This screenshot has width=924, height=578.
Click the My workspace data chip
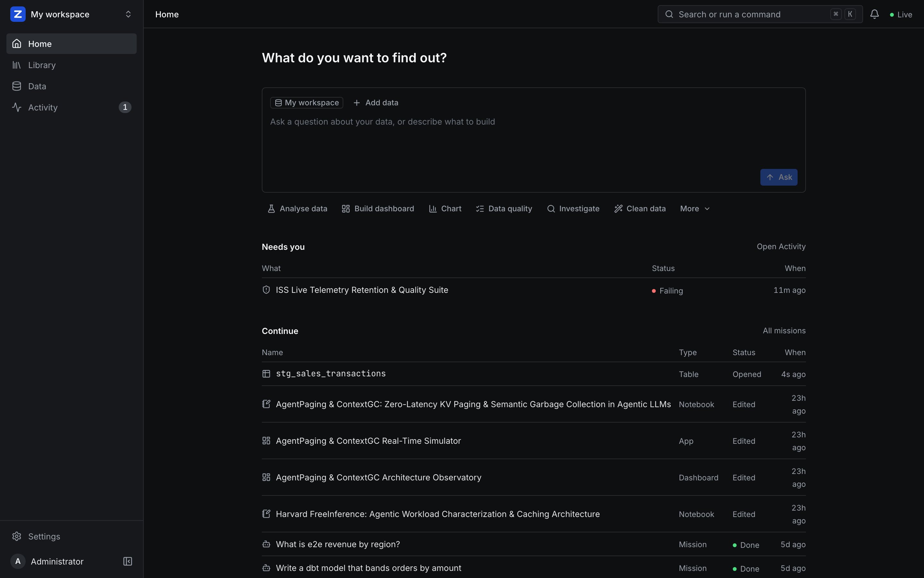(x=307, y=102)
